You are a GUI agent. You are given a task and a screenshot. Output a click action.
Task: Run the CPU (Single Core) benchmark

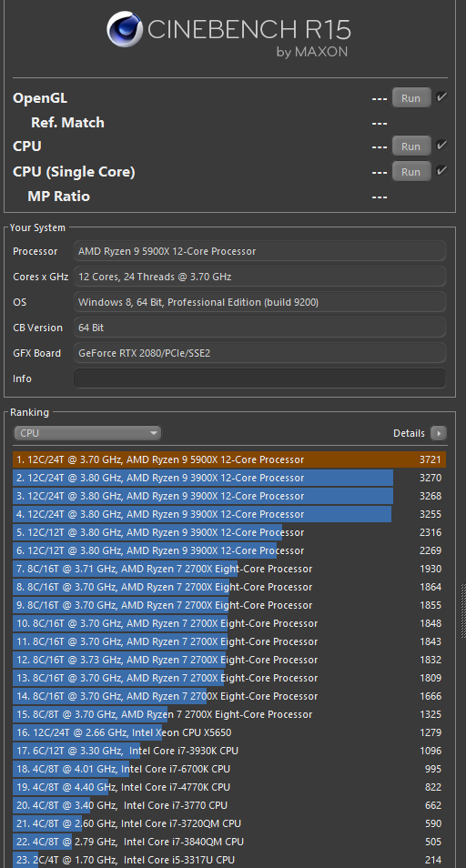411,172
